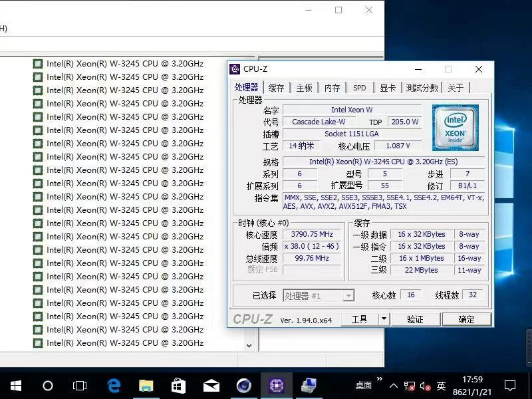Click the CPU-Z taskbar icon
The image size is (532, 399).
[276, 385]
